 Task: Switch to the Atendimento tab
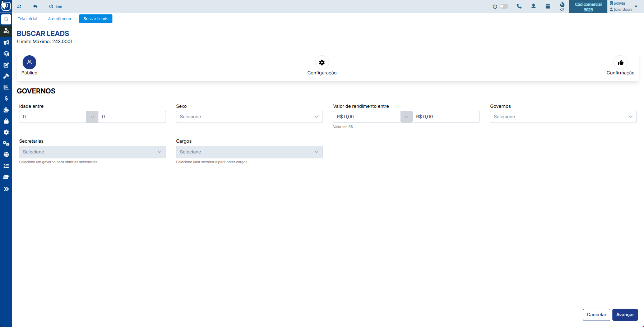click(x=60, y=19)
